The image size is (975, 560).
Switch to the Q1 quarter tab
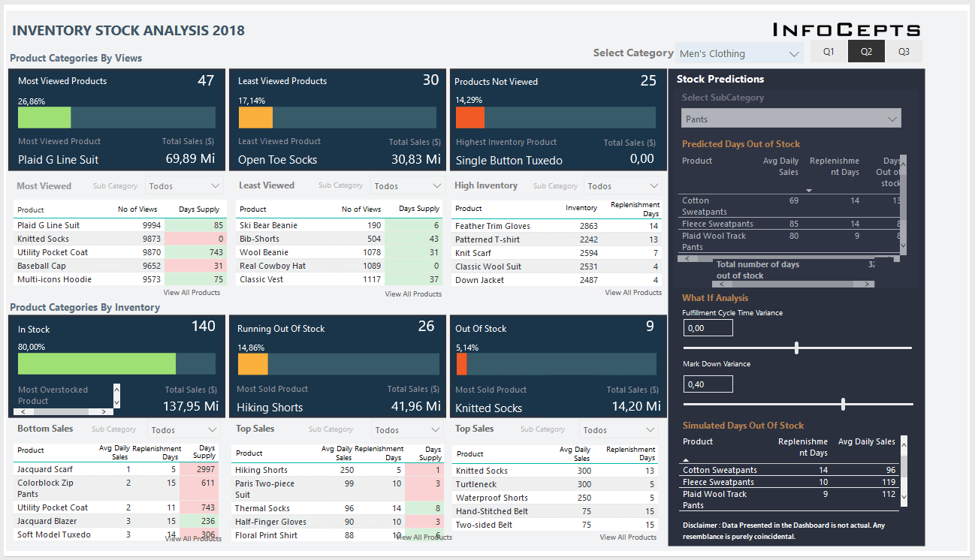point(829,51)
